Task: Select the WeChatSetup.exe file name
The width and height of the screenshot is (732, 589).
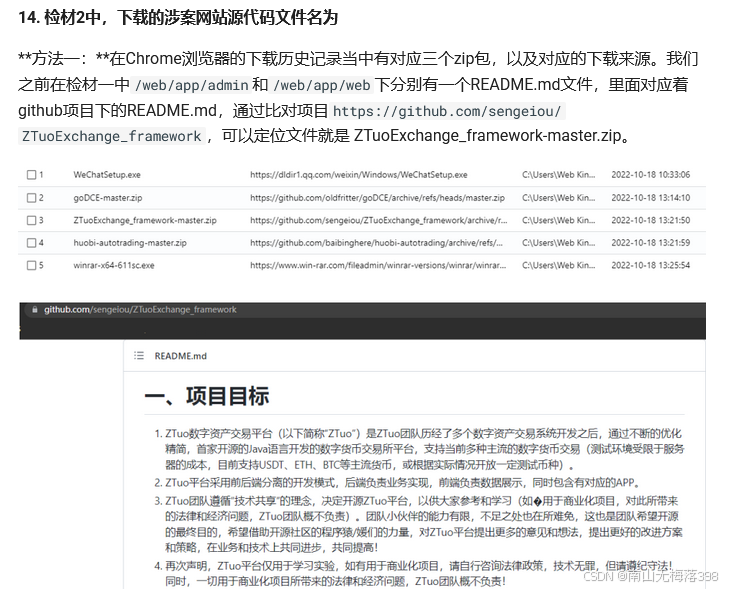Action: click(107, 175)
